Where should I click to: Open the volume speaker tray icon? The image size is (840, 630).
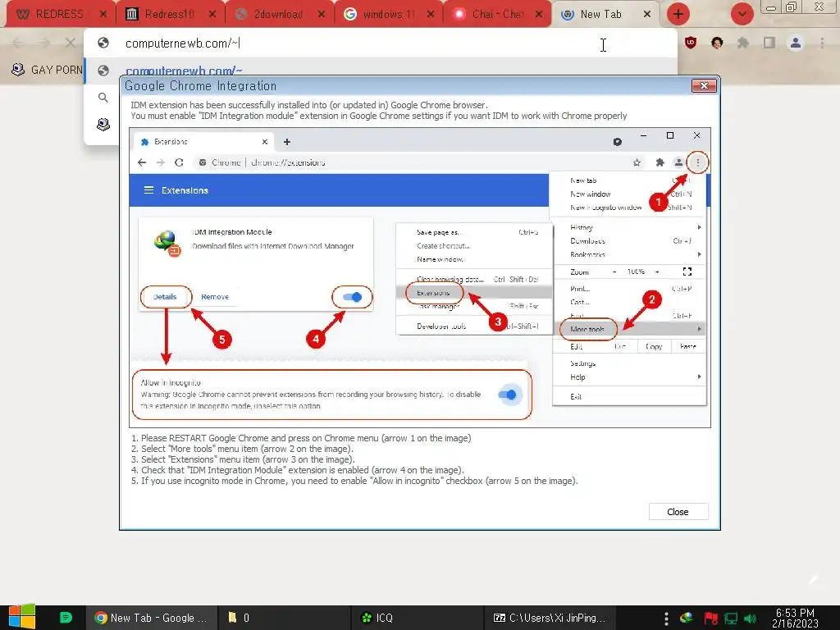[751, 619]
